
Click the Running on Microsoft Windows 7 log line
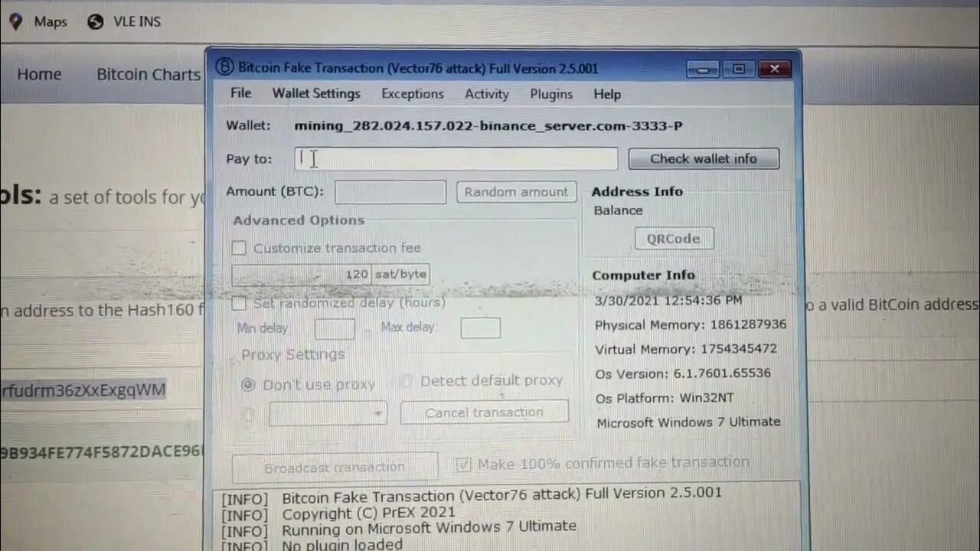429,527
